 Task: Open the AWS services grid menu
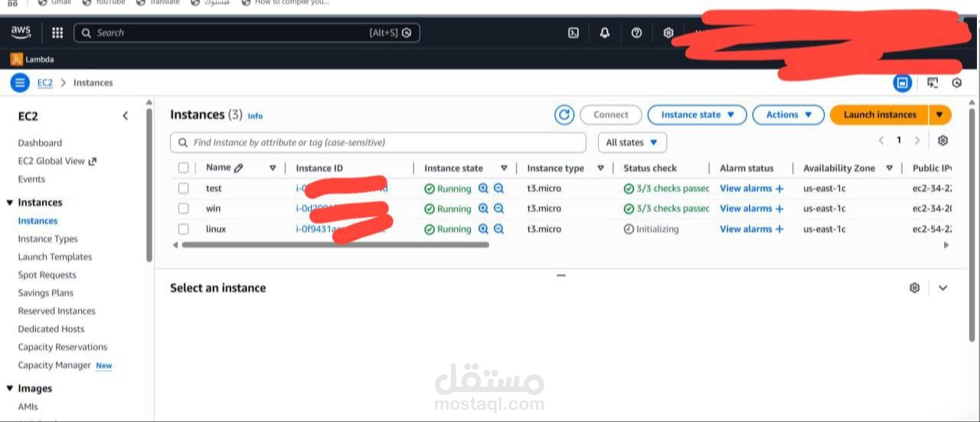57,33
